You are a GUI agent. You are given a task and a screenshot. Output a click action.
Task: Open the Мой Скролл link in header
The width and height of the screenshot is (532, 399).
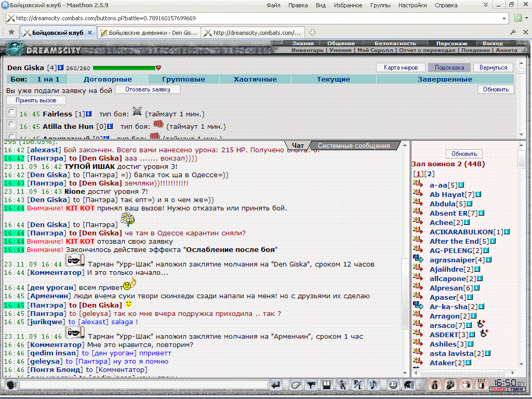tap(375, 50)
